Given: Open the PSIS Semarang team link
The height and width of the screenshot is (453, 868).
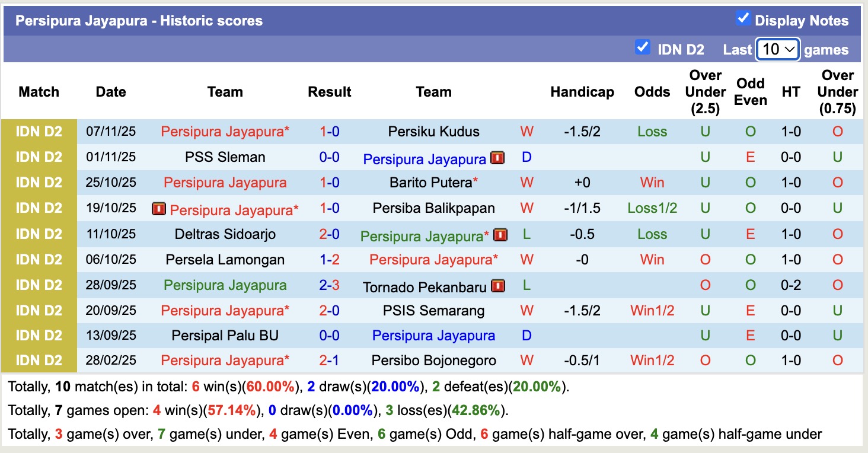Looking at the screenshot, I should tap(433, 311).
